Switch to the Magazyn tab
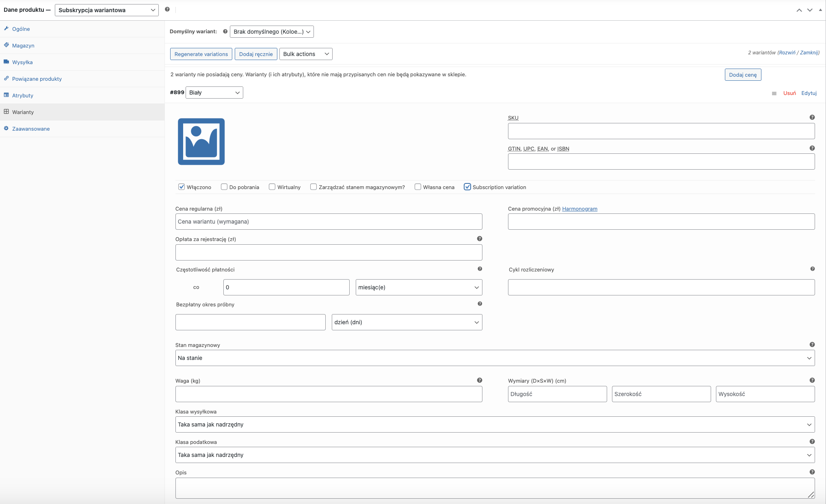 (x=23, y=45)
